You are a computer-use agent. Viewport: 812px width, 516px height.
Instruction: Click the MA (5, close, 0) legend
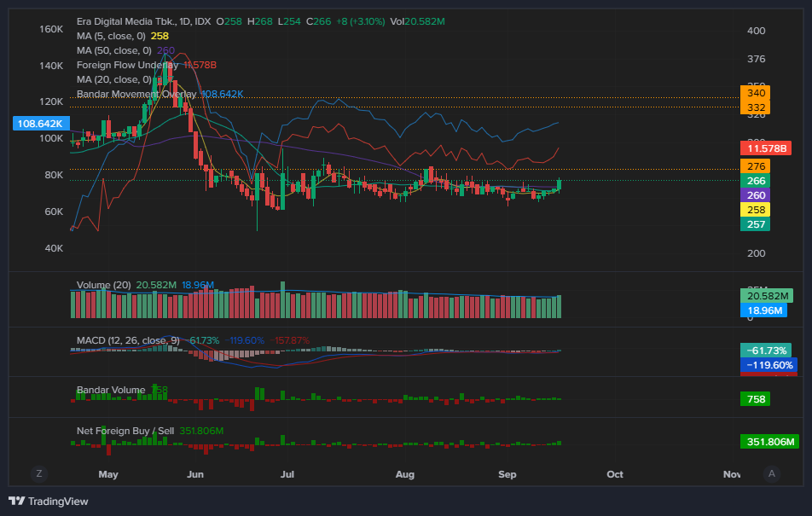pyautogui.click(x=111, y=36)
